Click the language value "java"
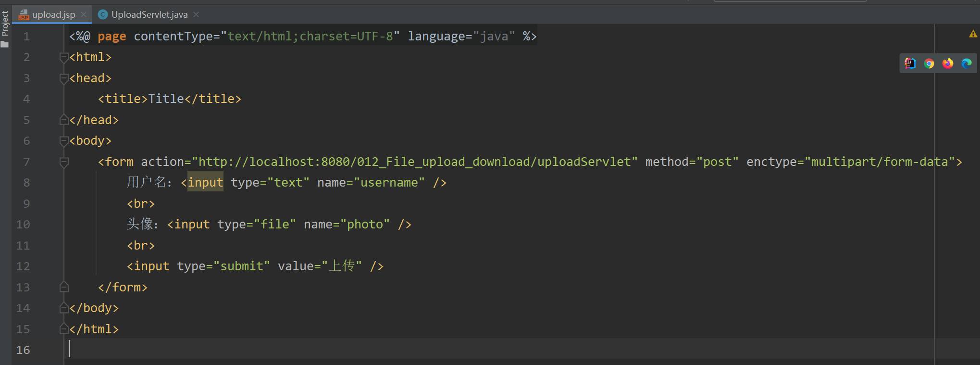This screenshot has width=980, height=365. [494, 37]
